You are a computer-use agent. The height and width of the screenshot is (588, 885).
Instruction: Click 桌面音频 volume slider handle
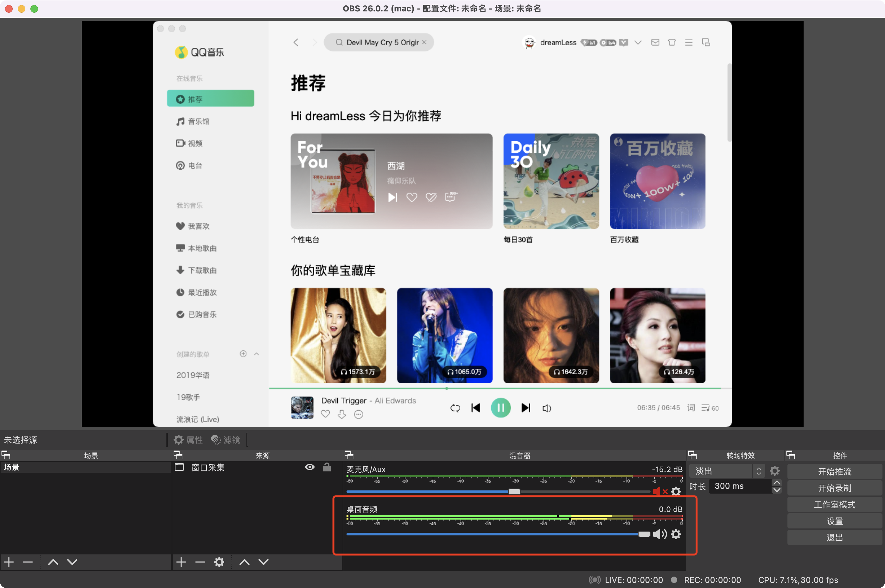pyautogui.click(x=644, y=534)
